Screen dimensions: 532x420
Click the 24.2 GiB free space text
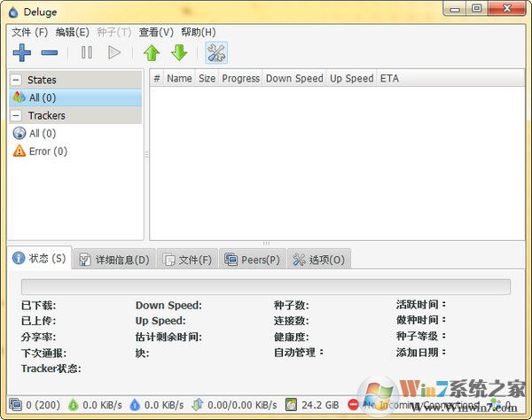[x=320, y=405]
